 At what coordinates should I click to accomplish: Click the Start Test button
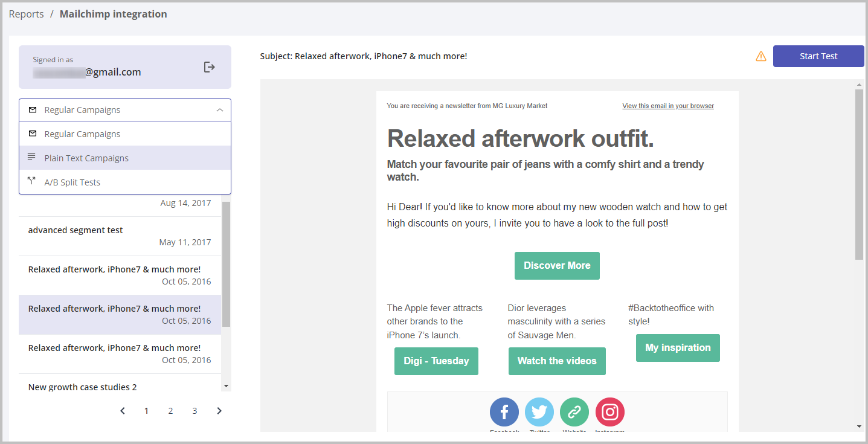click(818, 56)
